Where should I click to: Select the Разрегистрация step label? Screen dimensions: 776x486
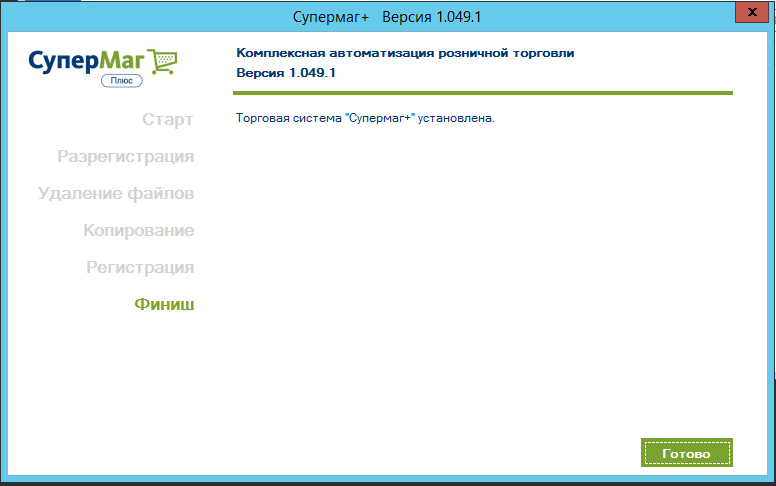[x=126, y=156]
